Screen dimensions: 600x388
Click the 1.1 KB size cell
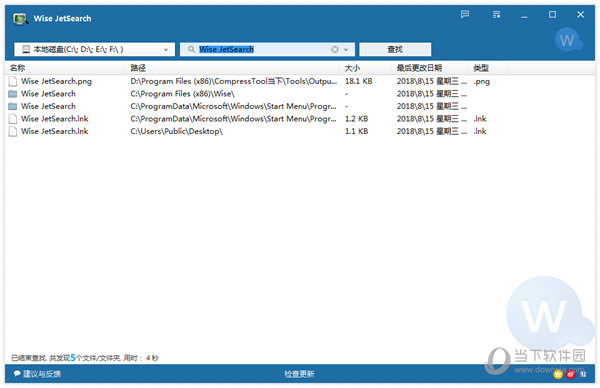click(x=357, y=131)
